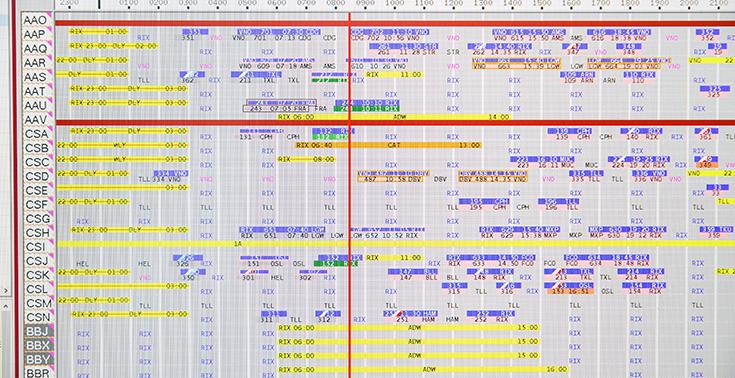Viewport: 735px width, 378px height.
Task: Click flight 251 HAM bar in CSN row
Action: pos(410,317)
